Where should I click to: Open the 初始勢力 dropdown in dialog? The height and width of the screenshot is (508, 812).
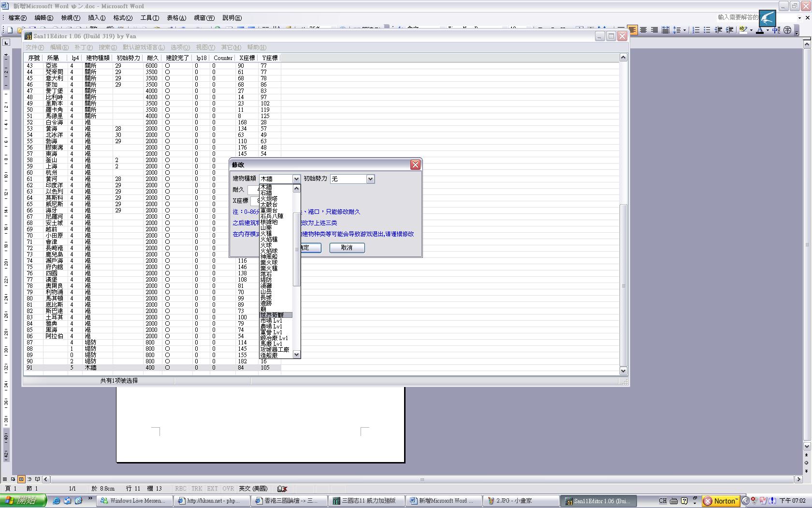click(x=370, y=179)
